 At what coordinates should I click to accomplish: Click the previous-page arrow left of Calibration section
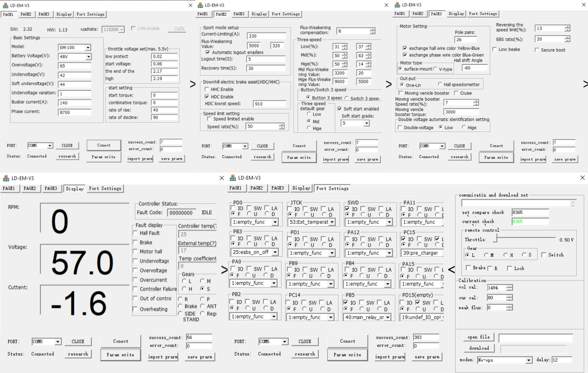click(452, 270)
